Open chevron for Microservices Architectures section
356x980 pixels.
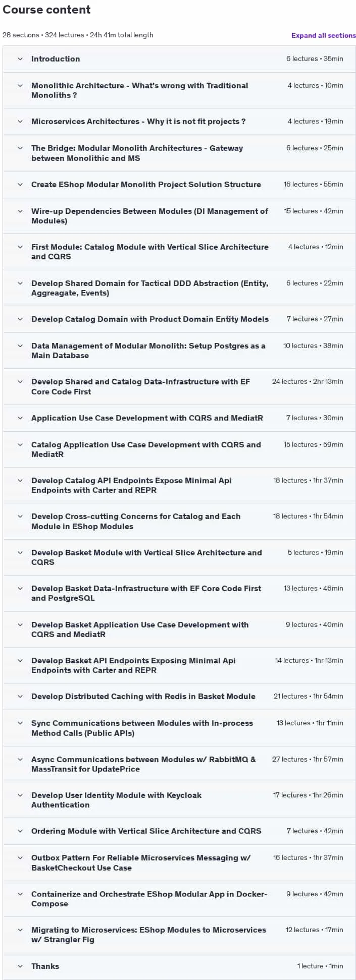[x=20, y=122]
